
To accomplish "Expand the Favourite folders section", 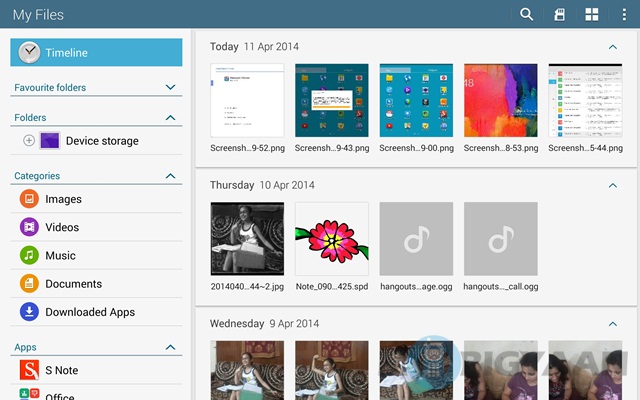I will (x=170, y=87).
